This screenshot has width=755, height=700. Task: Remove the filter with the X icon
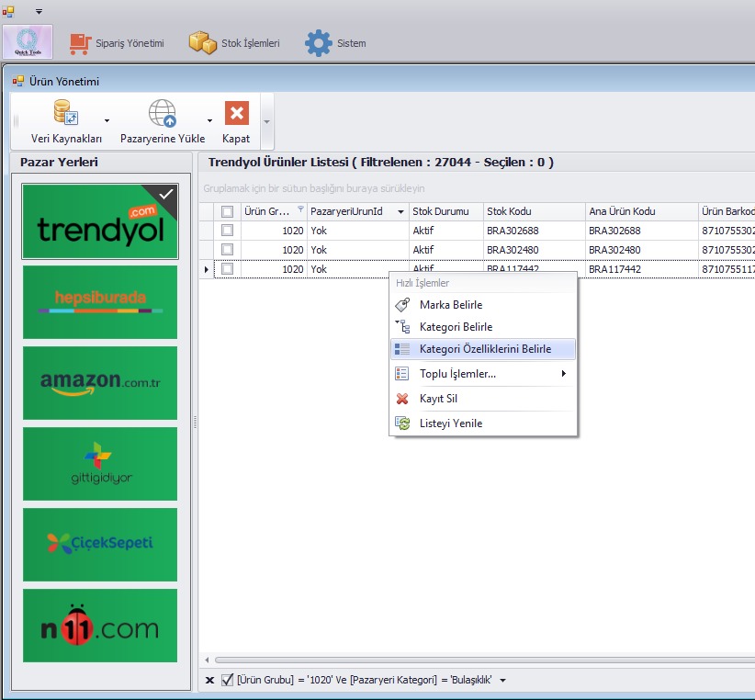point(209,680)
